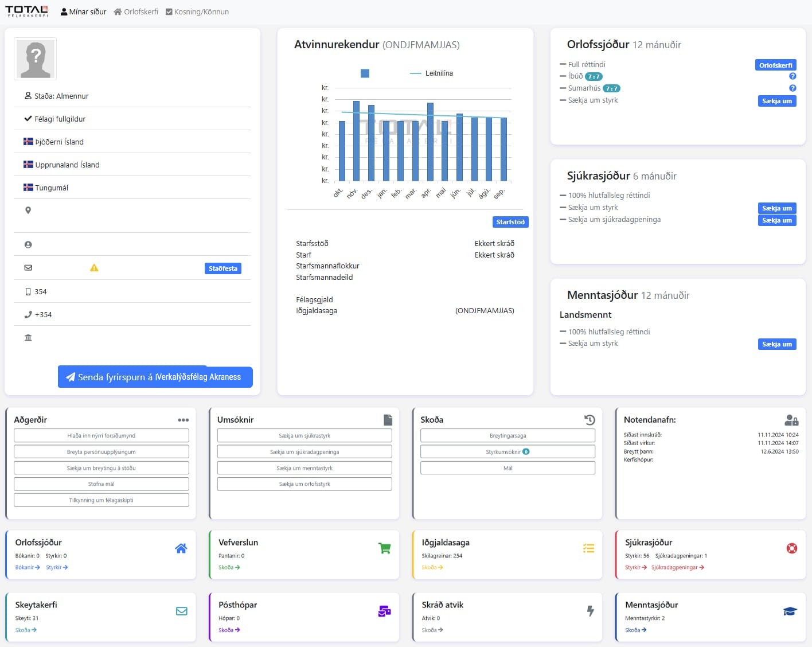Toggle the Leitnilína legend entry
Image resolution: width=812 pixels, height=647 pixels.
click(432, 73)
